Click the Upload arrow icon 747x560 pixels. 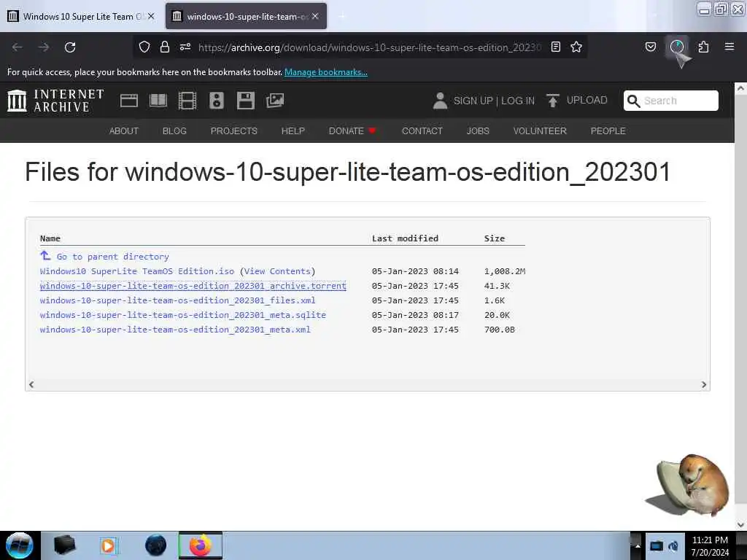click(553, 101)
